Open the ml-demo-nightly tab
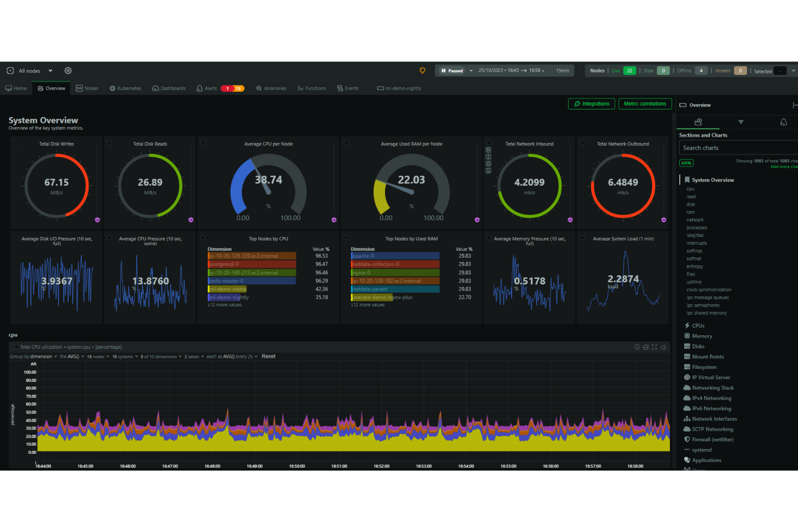The width and height of the screenshot is (798, 532). point(400,88)
